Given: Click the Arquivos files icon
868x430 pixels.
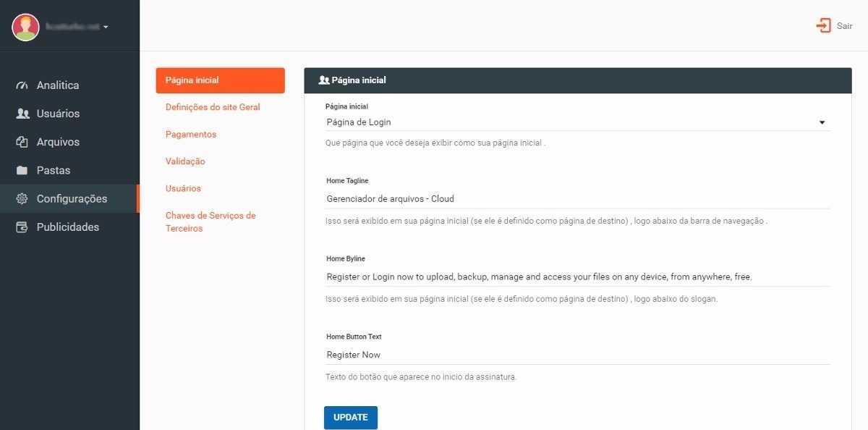Looking at the screenshot, I should tap(22, 142).
